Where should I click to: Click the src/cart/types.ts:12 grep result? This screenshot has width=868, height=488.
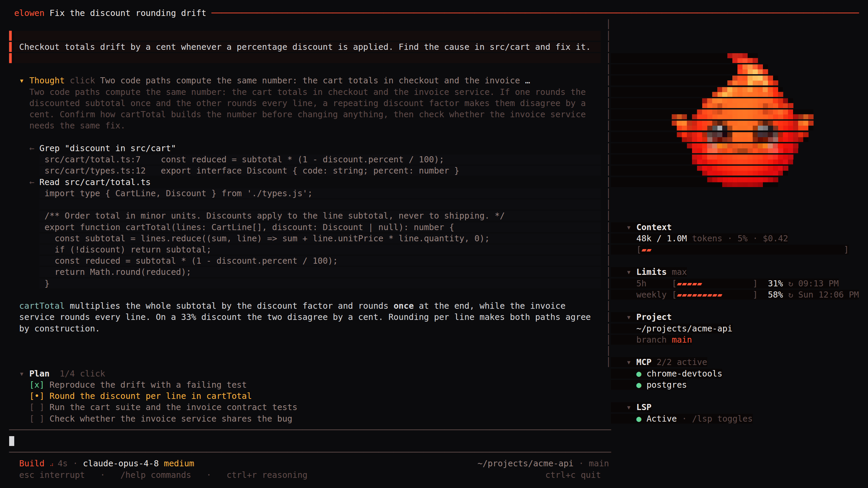(252, 171)
